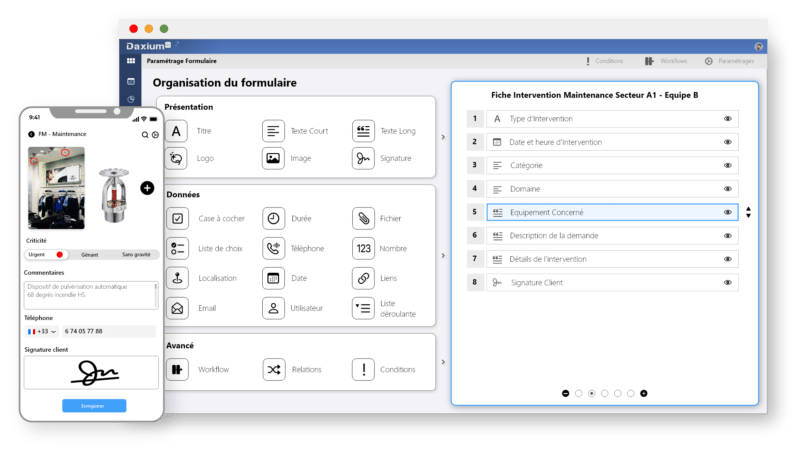Viewport: 800px width, 455px height.
Task: Toggle visibility of Date et heure d'Intervention
Action: [x=728, y=142]
